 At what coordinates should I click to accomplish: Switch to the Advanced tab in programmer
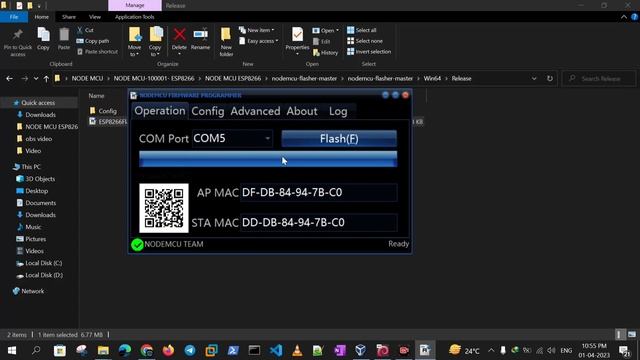click(x=255, y=111)
